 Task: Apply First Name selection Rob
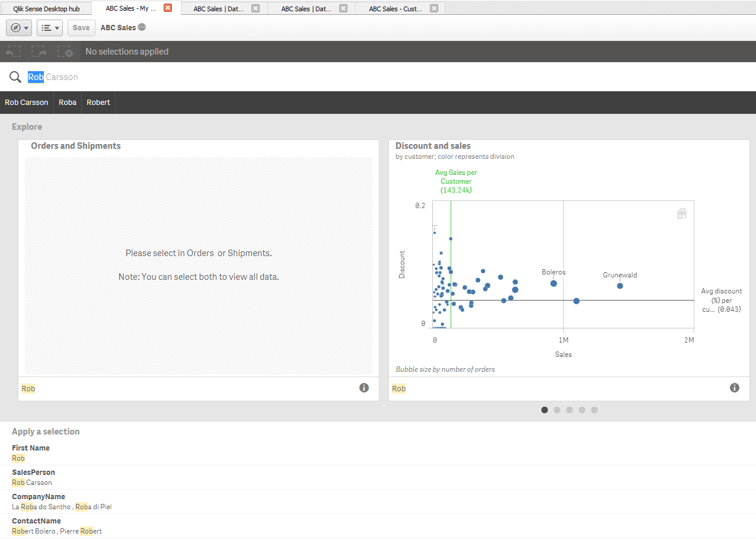click(18, 458)
